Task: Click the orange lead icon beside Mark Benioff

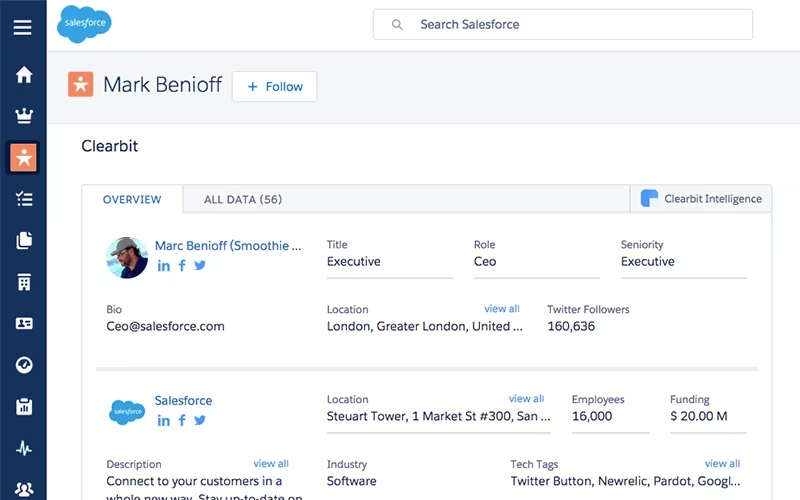Action: point(81,84)
